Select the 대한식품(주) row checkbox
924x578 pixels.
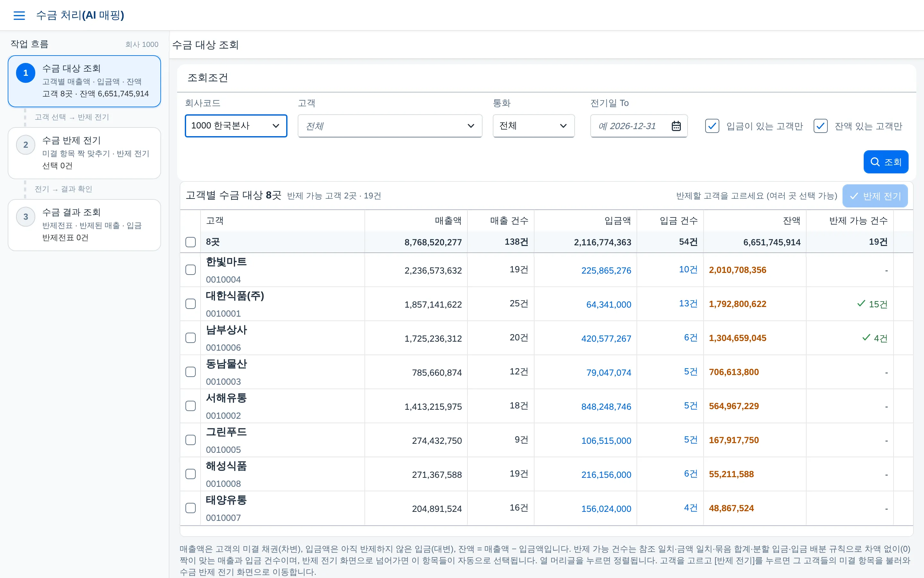pyautogui.click(x=191, y=304)
